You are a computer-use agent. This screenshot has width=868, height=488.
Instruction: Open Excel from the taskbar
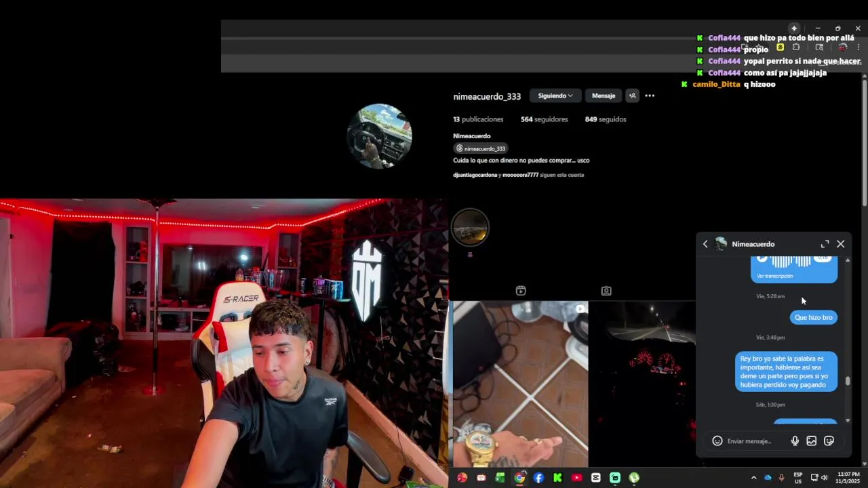[500, 478]
